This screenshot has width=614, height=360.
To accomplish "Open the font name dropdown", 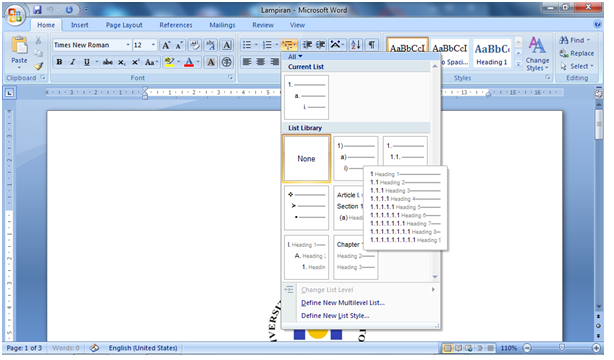I will pyautogui.click(x=128, y=45).
